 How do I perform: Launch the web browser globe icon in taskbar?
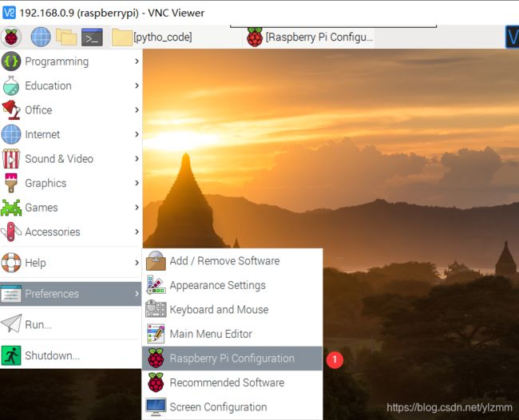point(41,37)
